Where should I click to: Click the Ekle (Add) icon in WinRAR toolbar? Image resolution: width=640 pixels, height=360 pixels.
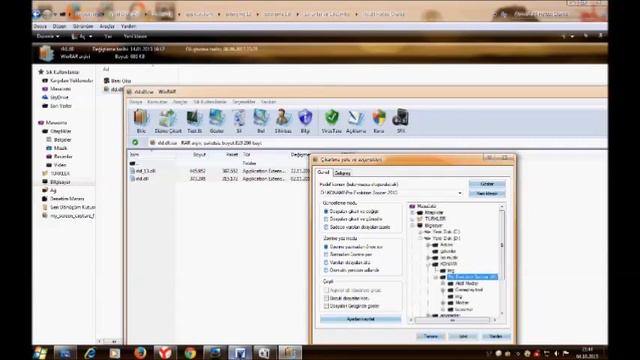[x=141, y=121]
